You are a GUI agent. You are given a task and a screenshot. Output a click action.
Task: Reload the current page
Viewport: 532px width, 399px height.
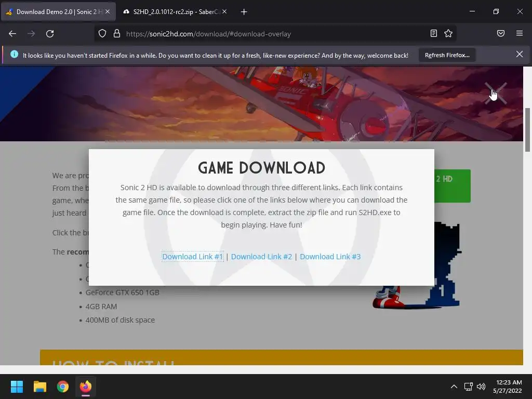pyautogui.click(x=50, y=34)
